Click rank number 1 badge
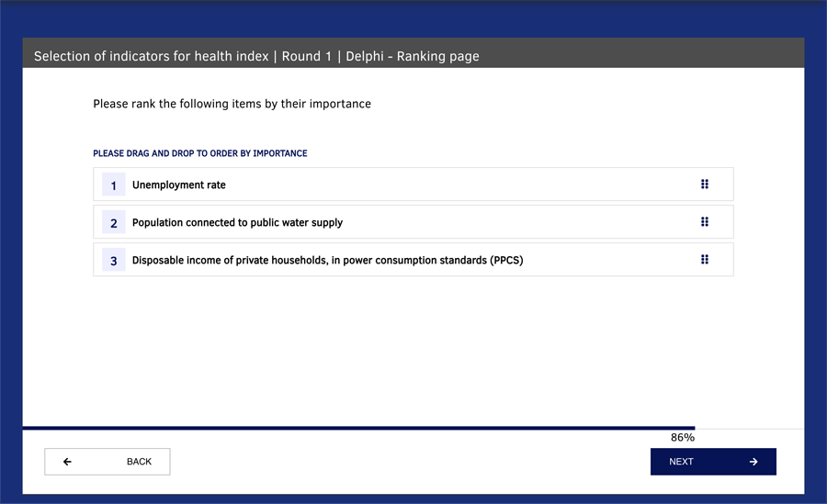The height and width of the screenshot is (504, 827). click(x=113, y=185)
